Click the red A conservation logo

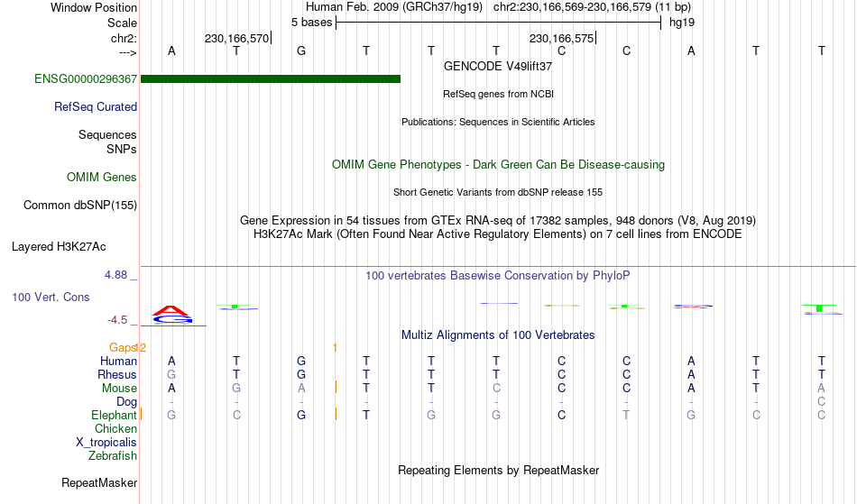[x=171, y=311]
